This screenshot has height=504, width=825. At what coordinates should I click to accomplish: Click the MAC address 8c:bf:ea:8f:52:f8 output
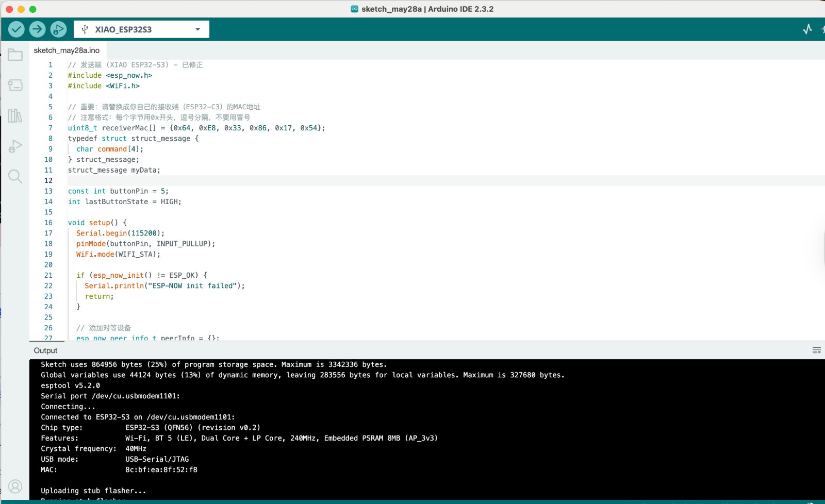pos(161,469)
